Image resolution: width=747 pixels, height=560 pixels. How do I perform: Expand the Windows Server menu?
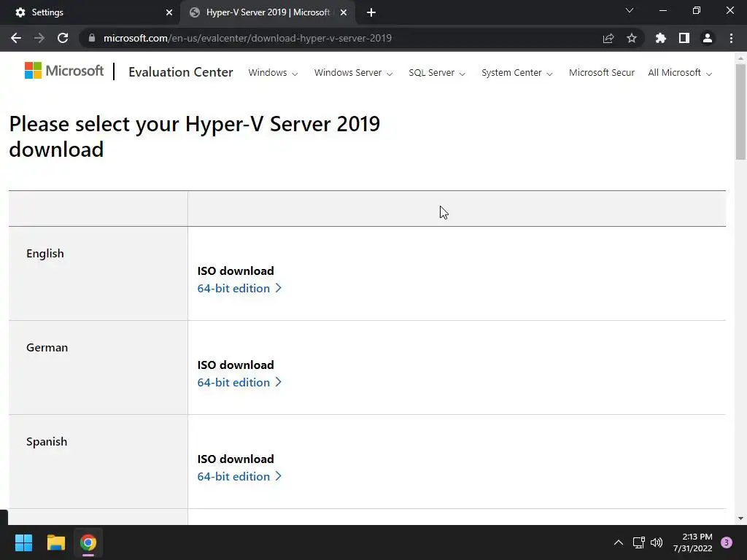pyautogui.click(x=353, y=73)
